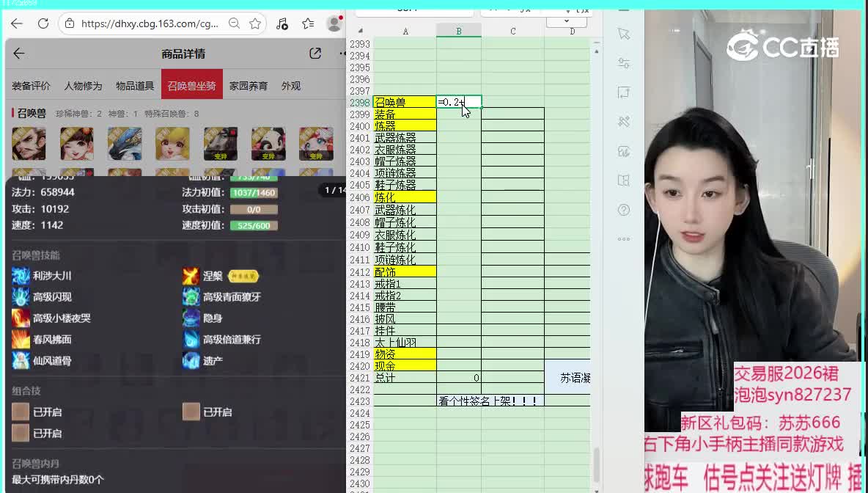Click the browser address bar URL

click(150, 23)
